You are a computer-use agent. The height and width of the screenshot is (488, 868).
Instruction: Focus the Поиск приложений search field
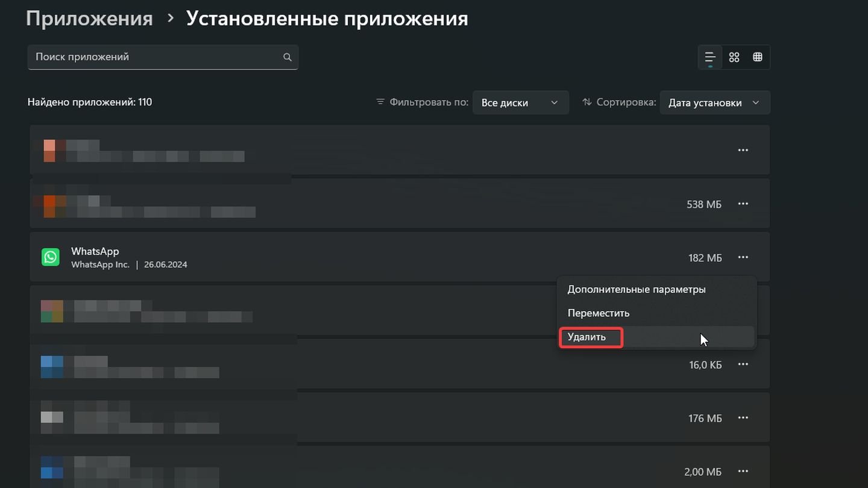pos(163,57)
